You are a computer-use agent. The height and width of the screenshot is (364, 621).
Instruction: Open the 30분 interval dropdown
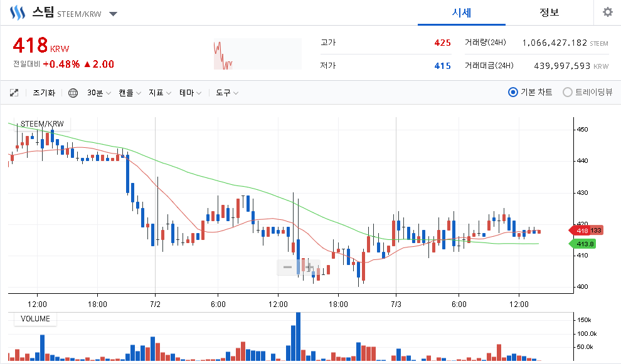click(98, 93)
